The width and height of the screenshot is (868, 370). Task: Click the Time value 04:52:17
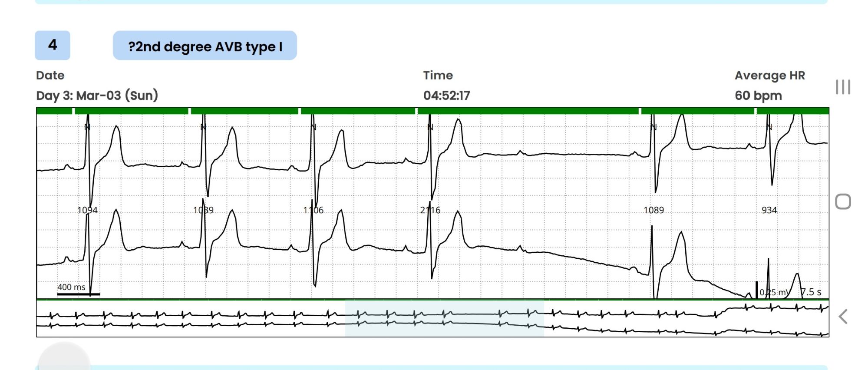tap(446, 96)
